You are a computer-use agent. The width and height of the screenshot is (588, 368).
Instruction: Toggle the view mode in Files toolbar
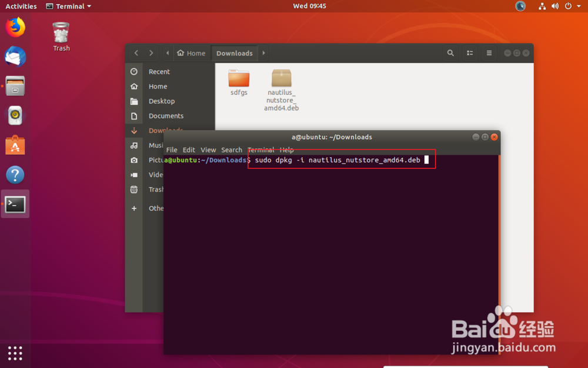pos(470,52)
